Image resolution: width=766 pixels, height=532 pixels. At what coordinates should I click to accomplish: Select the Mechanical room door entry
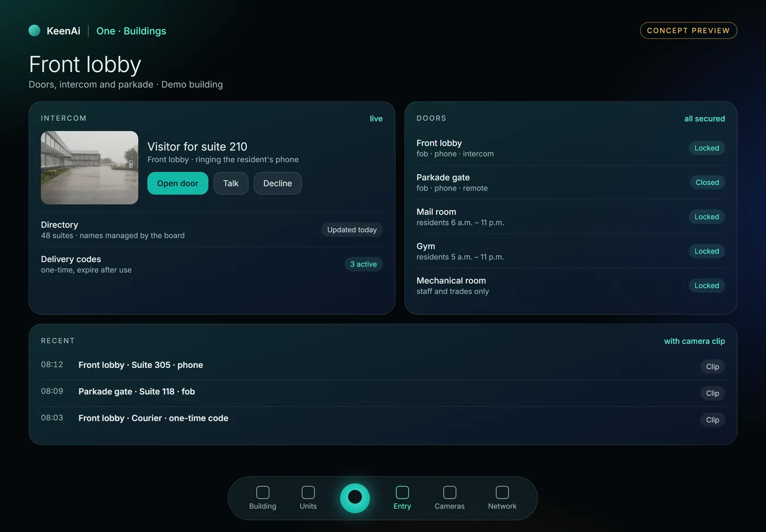tap(571, 286)
